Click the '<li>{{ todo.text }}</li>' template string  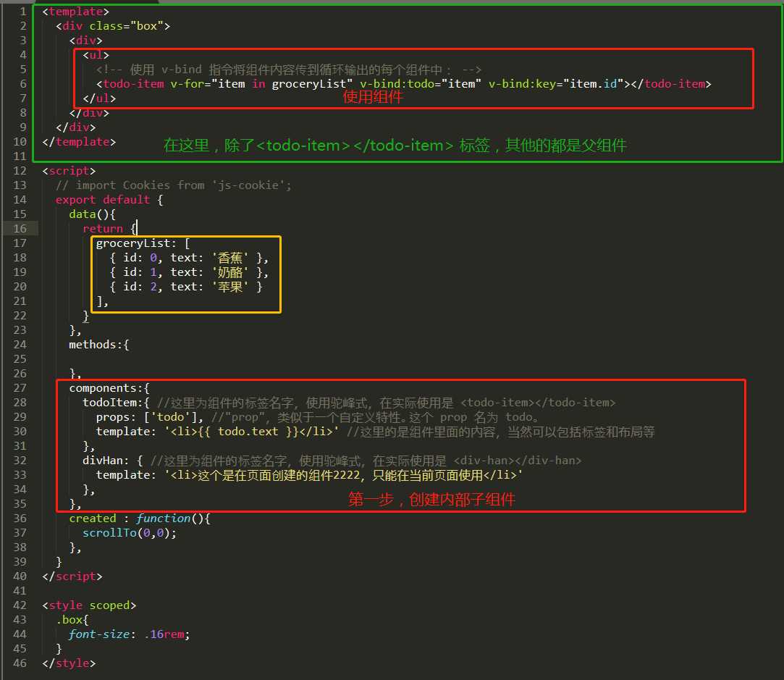pyautogui.click(x=251, y=432)
